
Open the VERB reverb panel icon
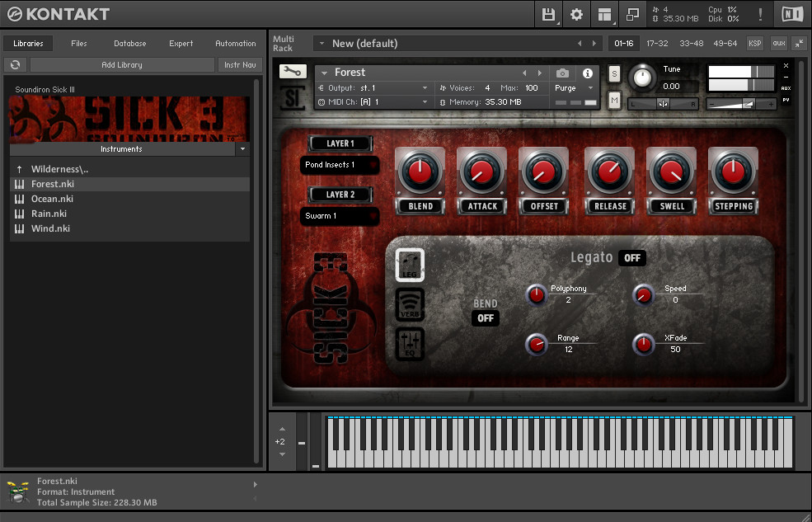(x=410, y=304)
